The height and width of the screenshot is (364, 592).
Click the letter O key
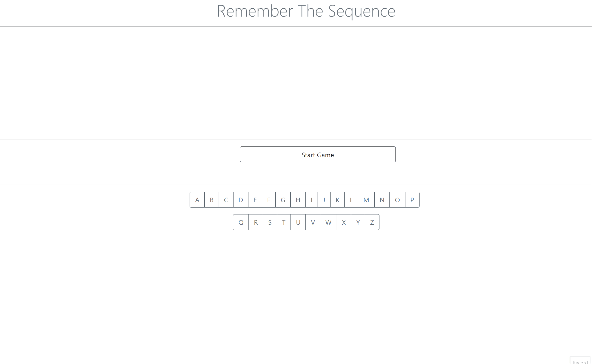397,200
